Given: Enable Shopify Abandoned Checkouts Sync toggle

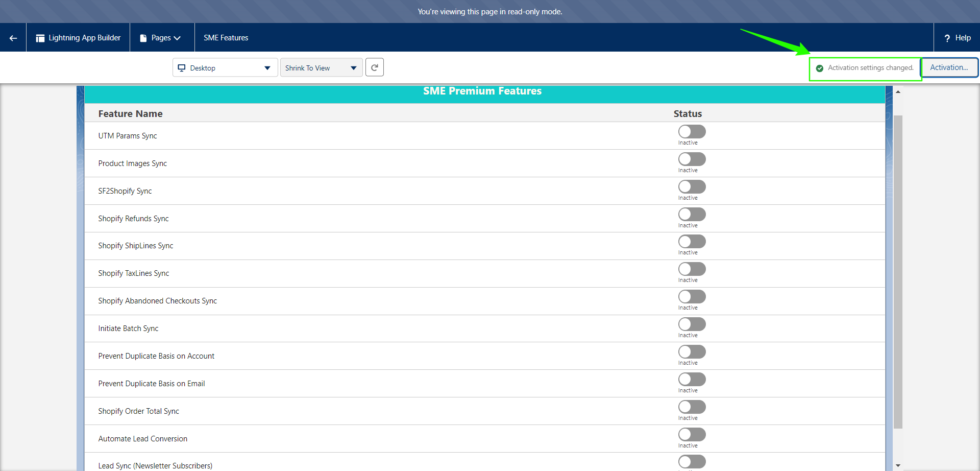Looking at the screenshot, I should tap(692, 297).
